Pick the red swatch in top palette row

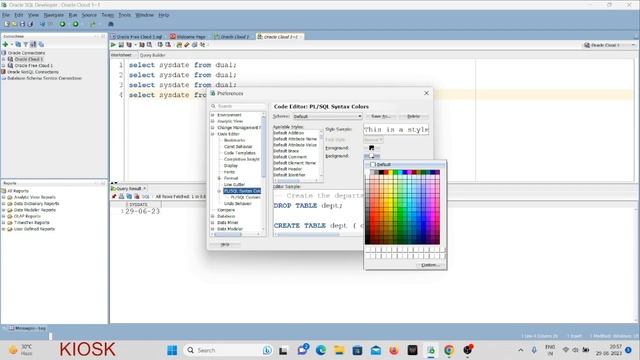pyautogui.click(x=386, y=172)
